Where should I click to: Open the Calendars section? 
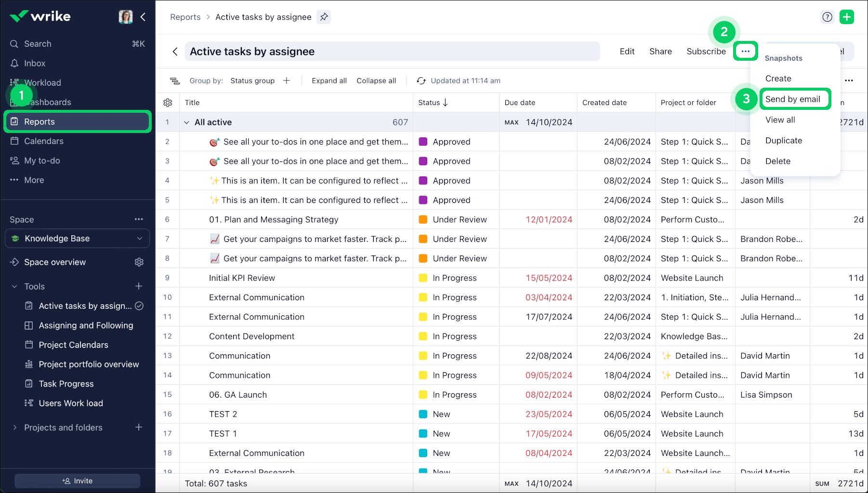click(43, 141)
